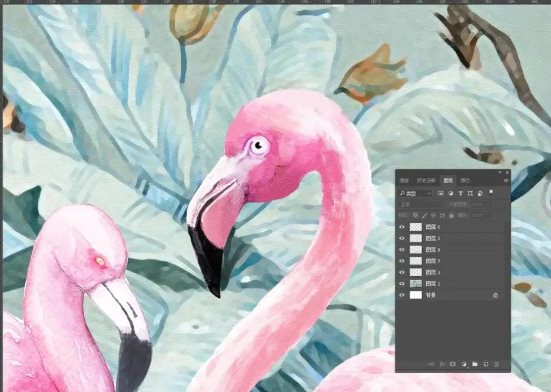Click the 图层 6 layer name

coord(433,227)
